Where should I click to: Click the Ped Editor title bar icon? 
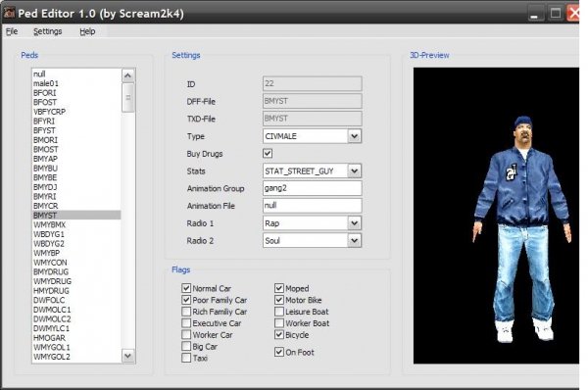[x=9, y=13]
